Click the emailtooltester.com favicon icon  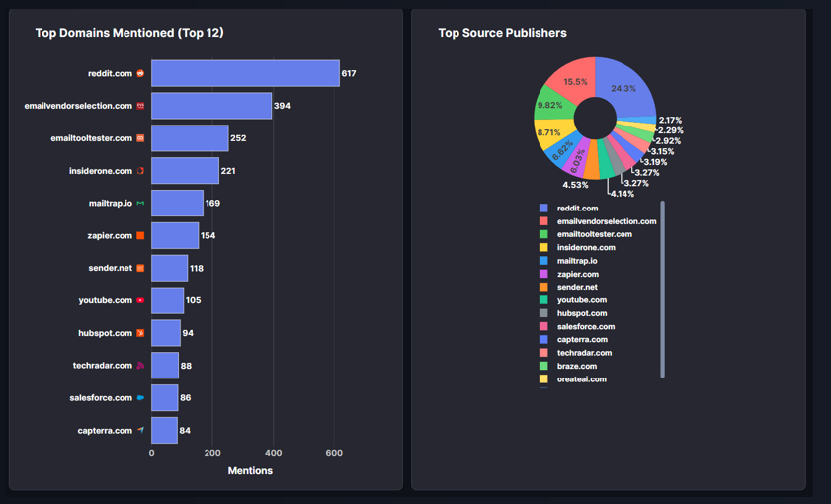(x=140, y=138)
